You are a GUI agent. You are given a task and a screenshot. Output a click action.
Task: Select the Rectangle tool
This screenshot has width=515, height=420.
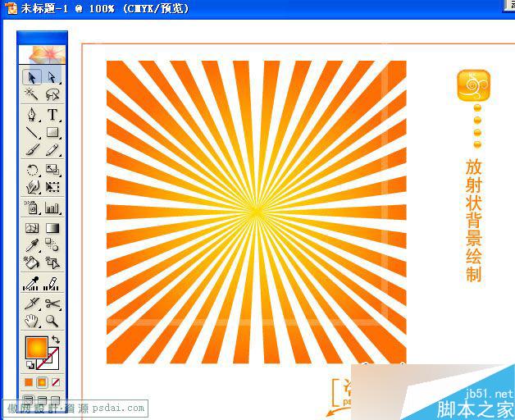click(x=52, y=132)
